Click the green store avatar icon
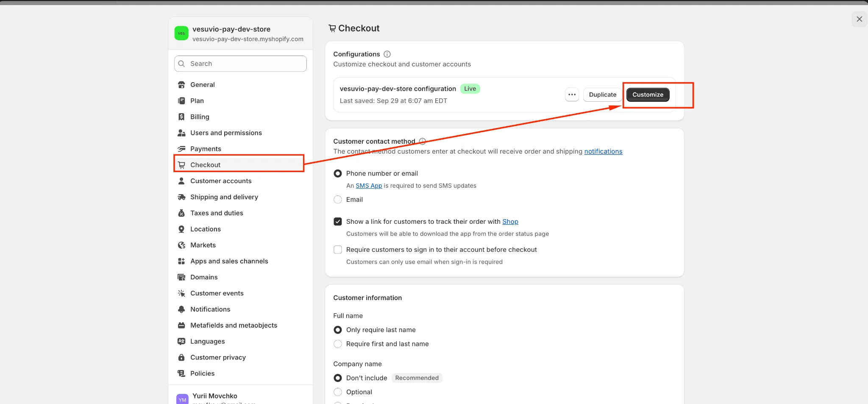 (x=181, y=33)
